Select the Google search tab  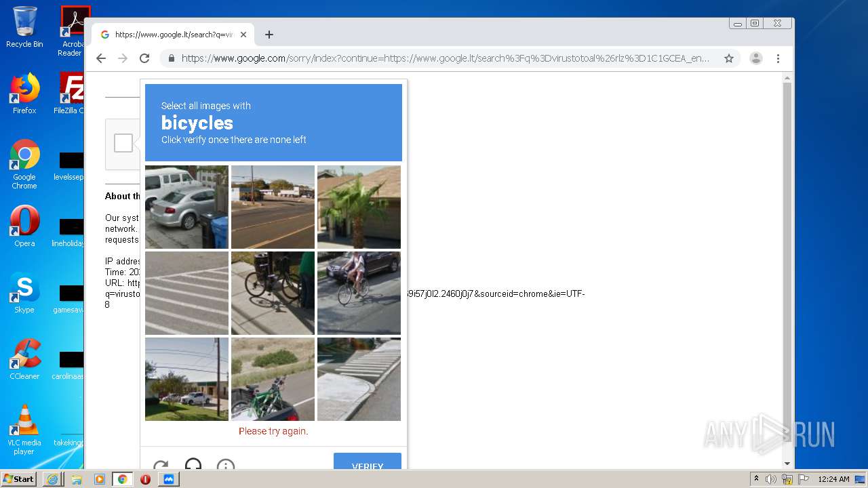[173, 35]
